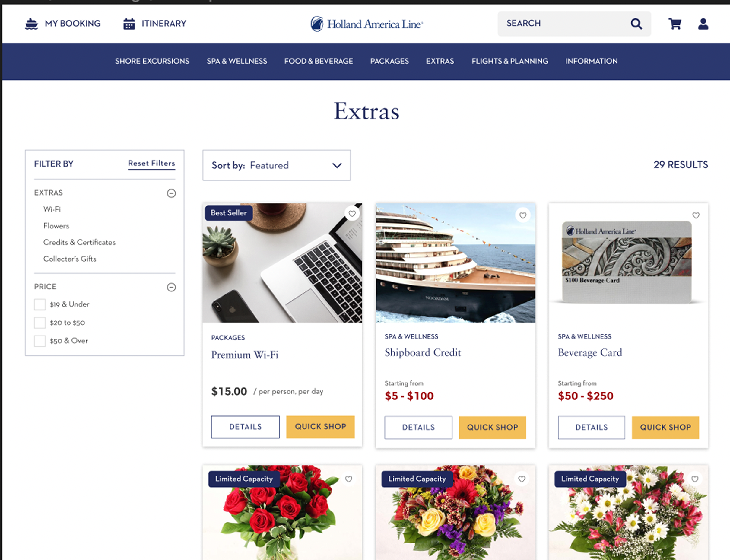Image resolution: width=730 pixels, height=560 pixels.
Task: Collapse the Extras filter section
Action: (x=171, y=193)
